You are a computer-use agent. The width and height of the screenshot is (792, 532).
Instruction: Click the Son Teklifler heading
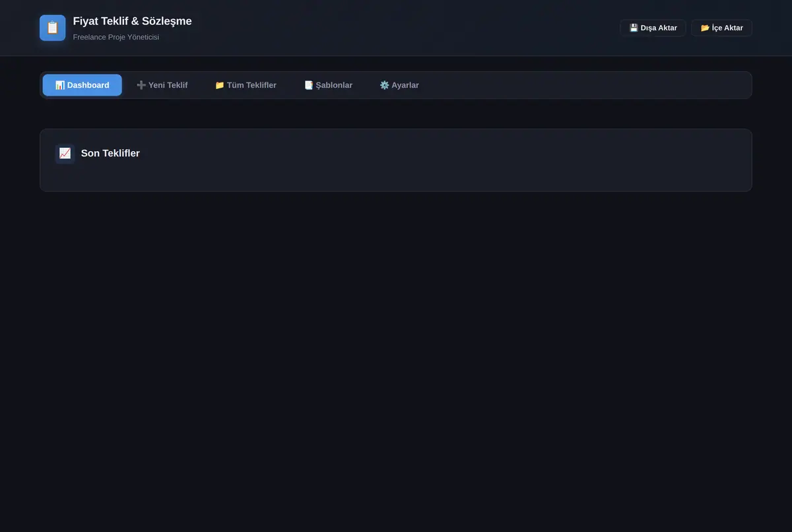(x=110, y=153)
